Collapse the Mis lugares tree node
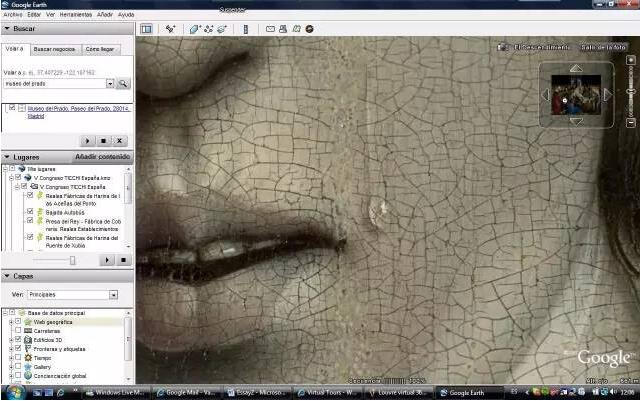The height and width of the screenshot is (401, 640). [5, 169]
